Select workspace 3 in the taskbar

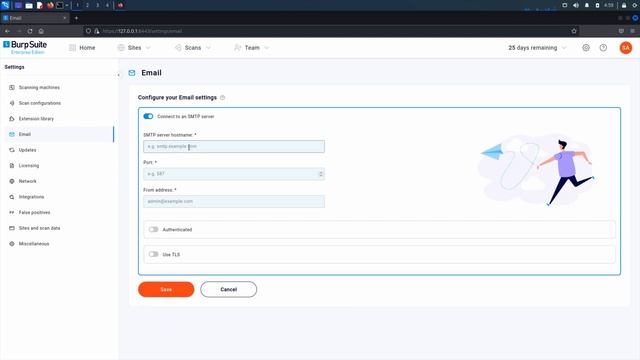[x=97, y=5]
